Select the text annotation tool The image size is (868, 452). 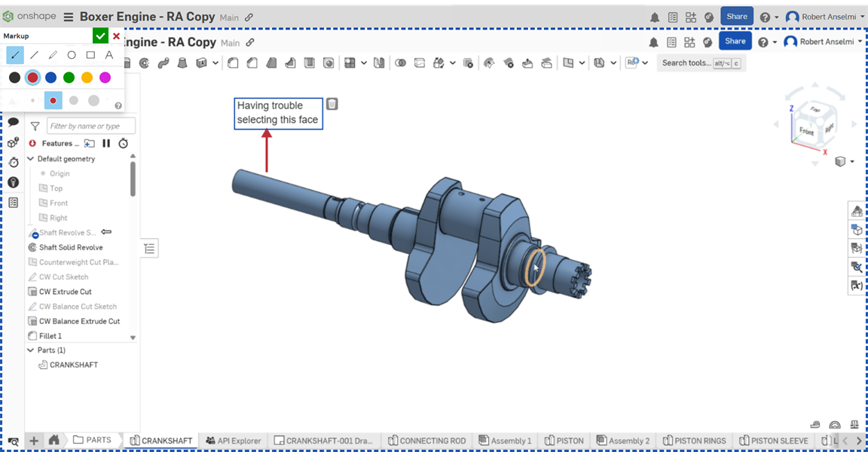pos(109,55)
